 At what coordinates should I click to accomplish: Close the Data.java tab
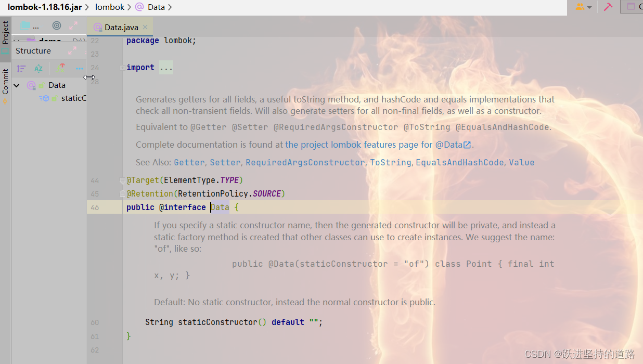(145, 27)
